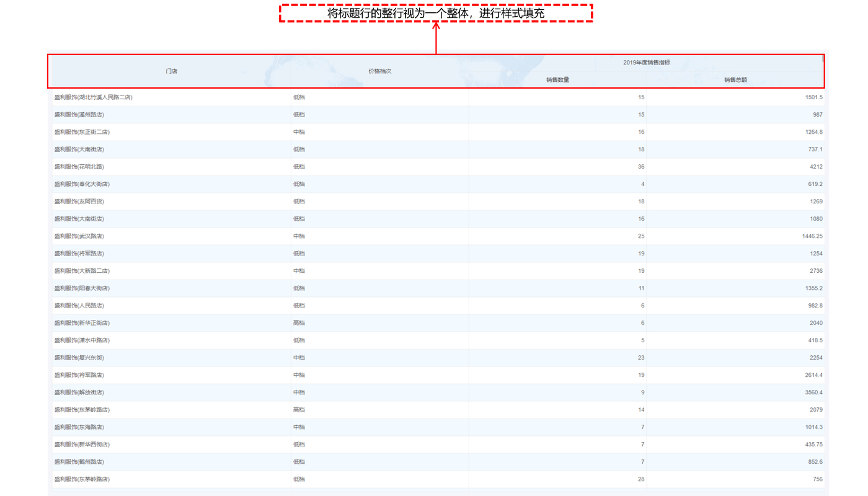Select the sales quantity cell showing 28
This screenshot has height=496, width=868.
tap(641, 479)
